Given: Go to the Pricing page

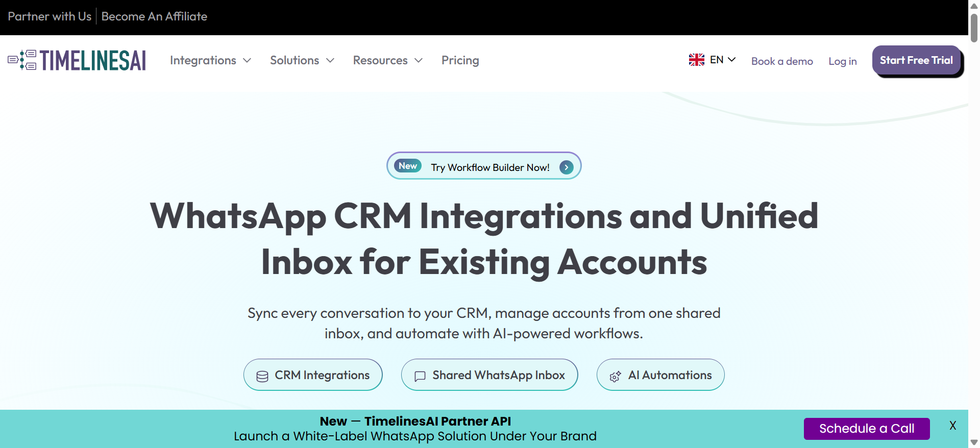Looking at the screenshot, I should point(460,60).
